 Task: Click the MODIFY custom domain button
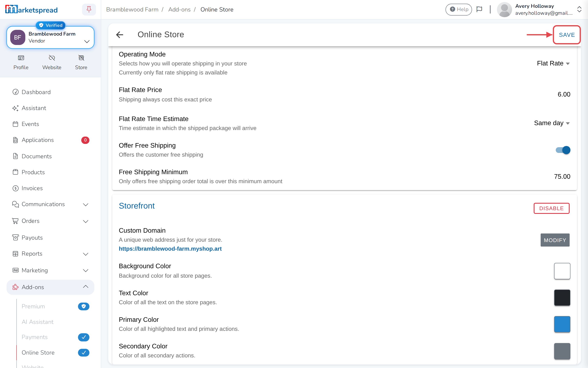click(x=555, y=240)
